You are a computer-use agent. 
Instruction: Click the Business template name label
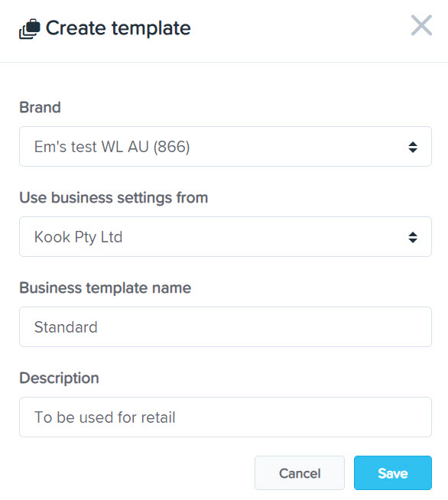coord(106,288)
